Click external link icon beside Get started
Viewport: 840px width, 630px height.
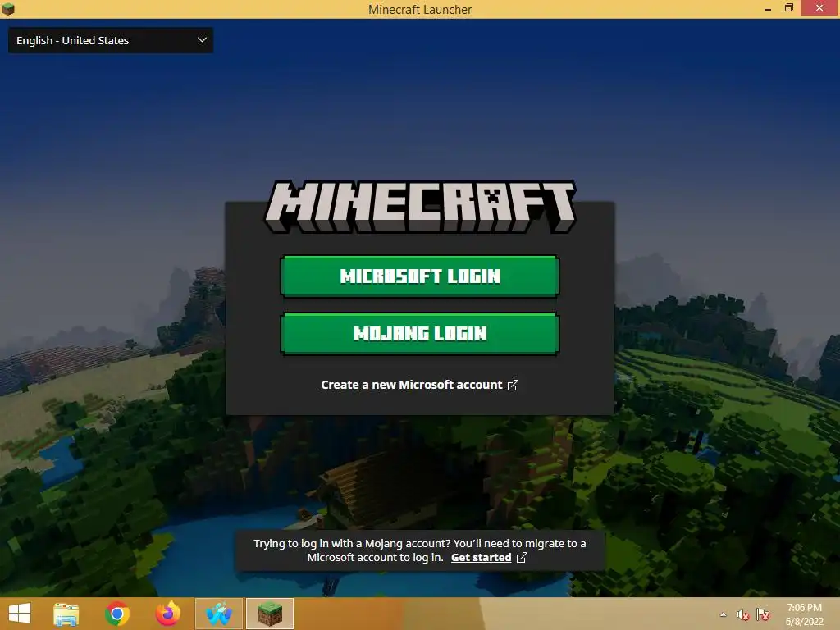[522, 558]
